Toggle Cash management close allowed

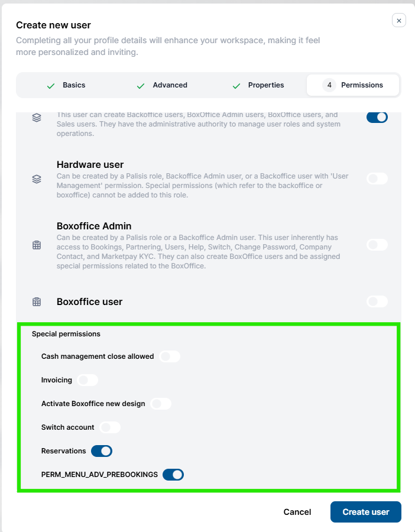tap(170, 356)
